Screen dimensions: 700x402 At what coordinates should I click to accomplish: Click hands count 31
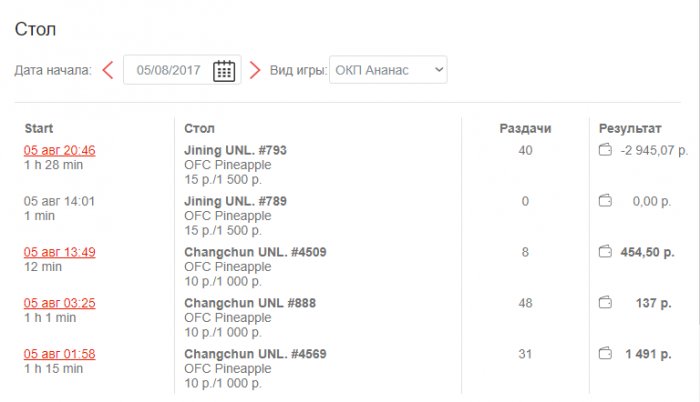525,354
